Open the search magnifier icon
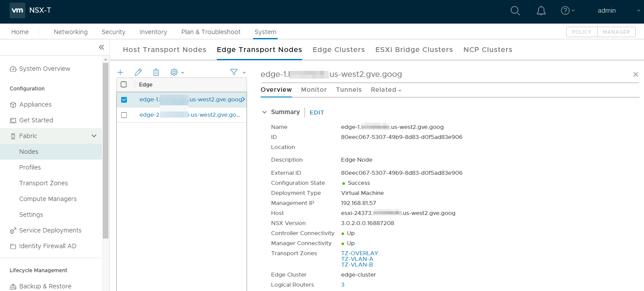The image size is (644, 291). click(515, 10)
